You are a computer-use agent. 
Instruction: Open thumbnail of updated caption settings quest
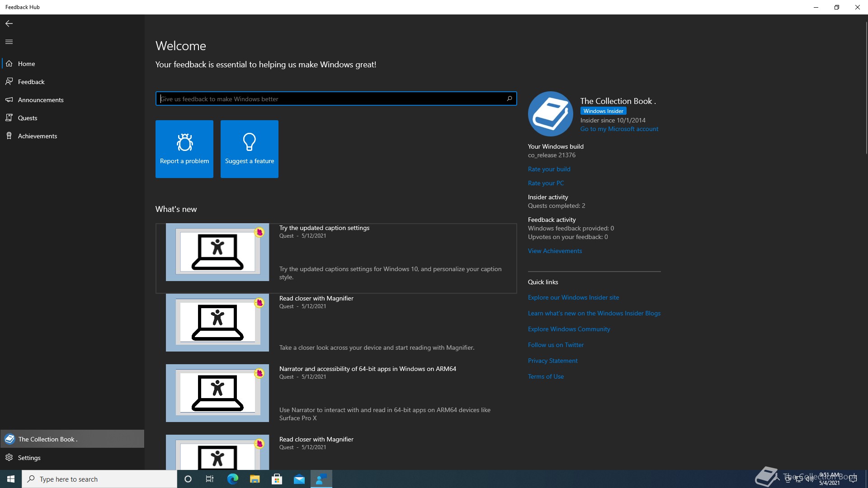coord(217,252)
